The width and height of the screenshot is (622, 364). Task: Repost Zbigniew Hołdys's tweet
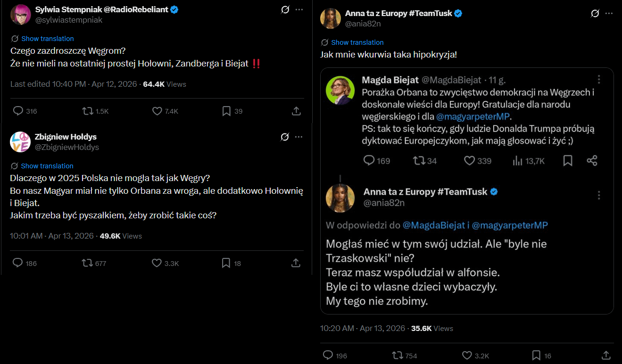click(88, 263)
